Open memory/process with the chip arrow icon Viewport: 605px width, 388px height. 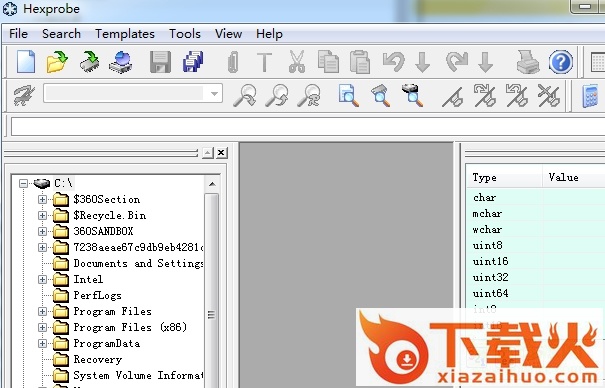click(89, 62)
